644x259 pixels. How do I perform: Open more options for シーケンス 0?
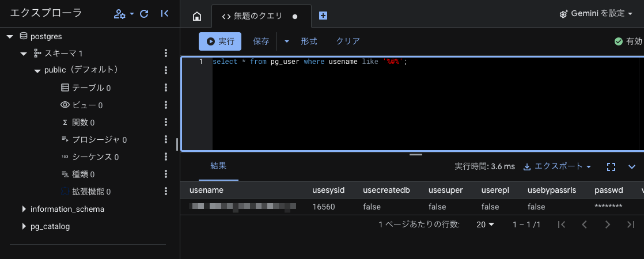tap(166, 157)
